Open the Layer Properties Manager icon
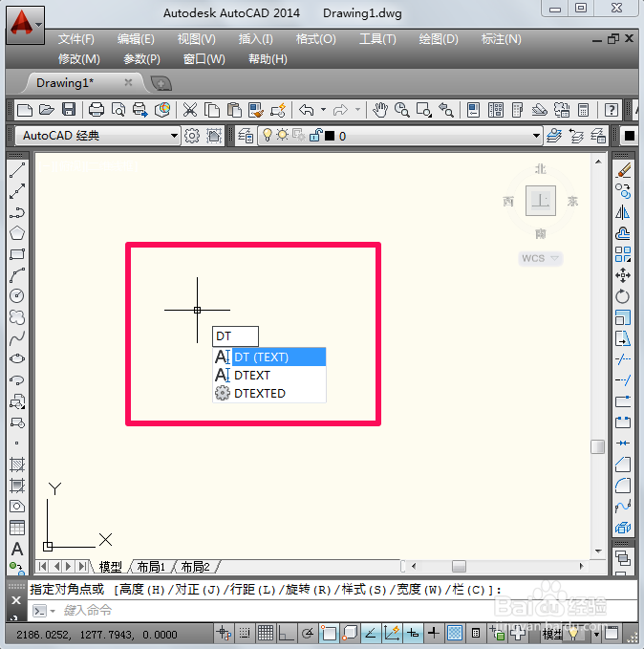Image resolution: width=644 pixels, height=649 pixels. [x=246, y=136]
